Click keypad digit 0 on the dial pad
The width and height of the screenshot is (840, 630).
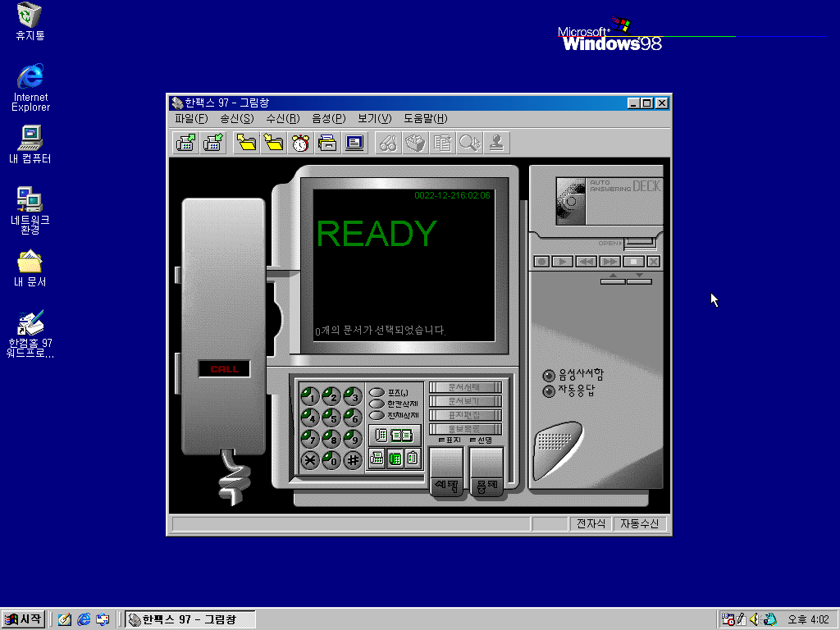tap(331, 460)
